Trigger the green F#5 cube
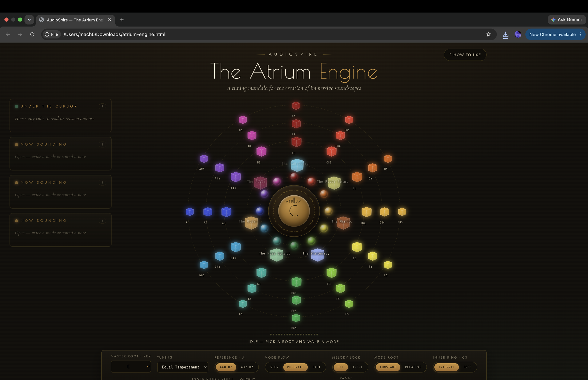The height and width of the screenshot is (380, 588). coord(296,318)
